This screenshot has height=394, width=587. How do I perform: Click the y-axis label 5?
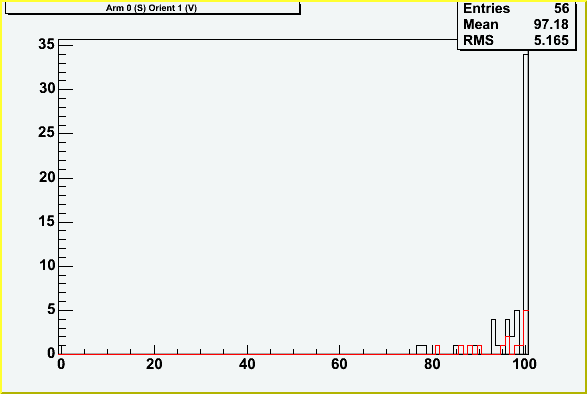click(51, 310)
